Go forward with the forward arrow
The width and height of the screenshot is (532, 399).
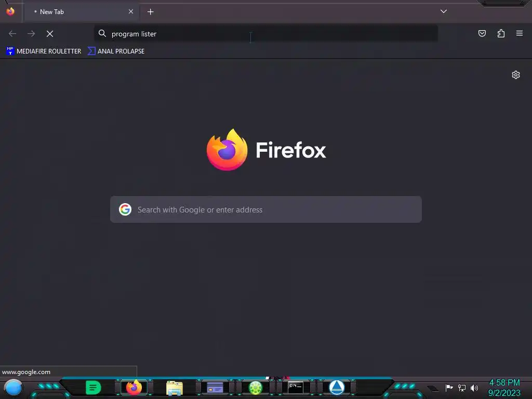[31, 34]
